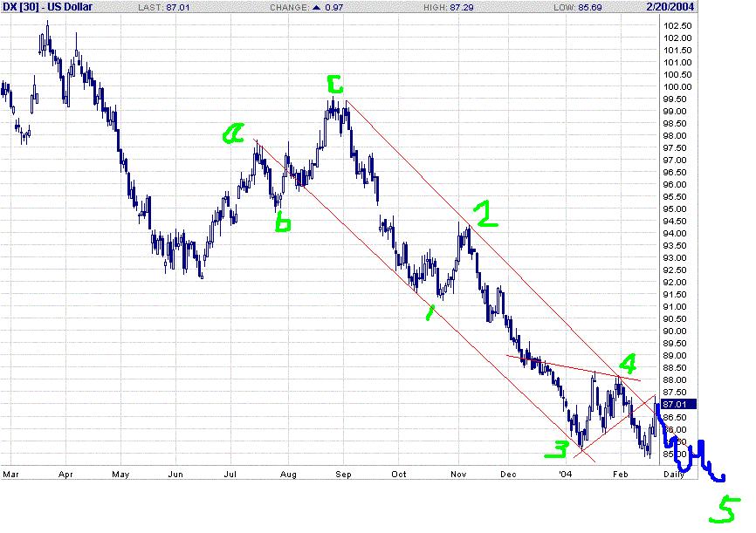756x533 pixels.
Task: Click the ''04' year label on time axis
Action: pyautogui.click(x=565, y=475)
